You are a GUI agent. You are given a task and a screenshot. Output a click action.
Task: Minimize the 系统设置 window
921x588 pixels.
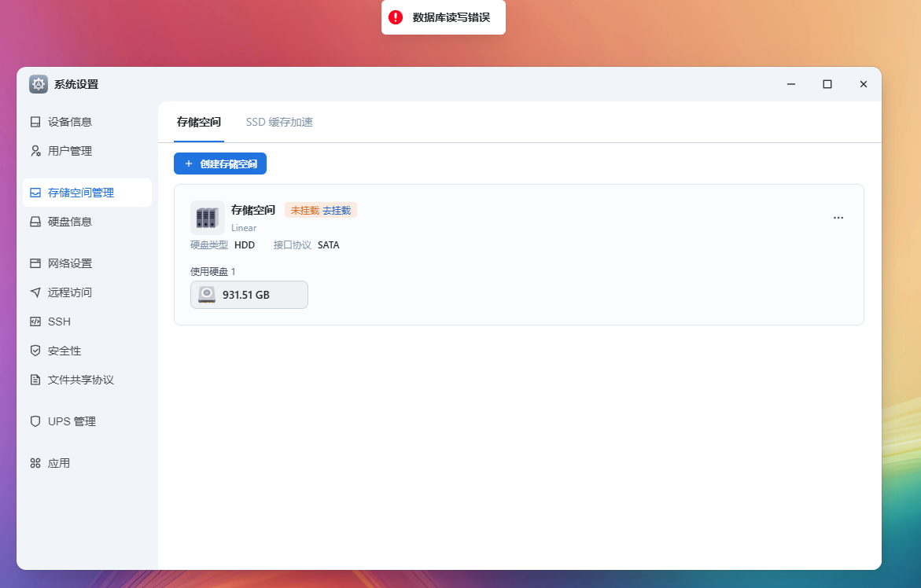791,84
